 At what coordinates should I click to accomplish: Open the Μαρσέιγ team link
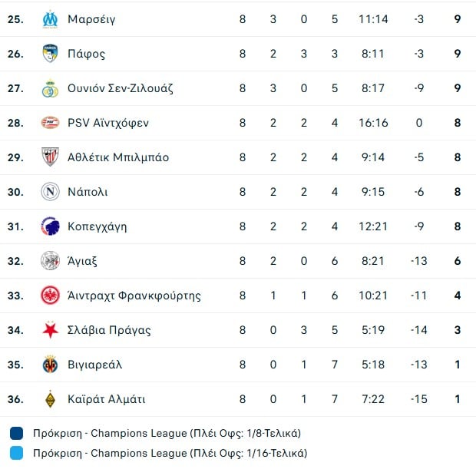pyautogui.click(x=91, y=19)
